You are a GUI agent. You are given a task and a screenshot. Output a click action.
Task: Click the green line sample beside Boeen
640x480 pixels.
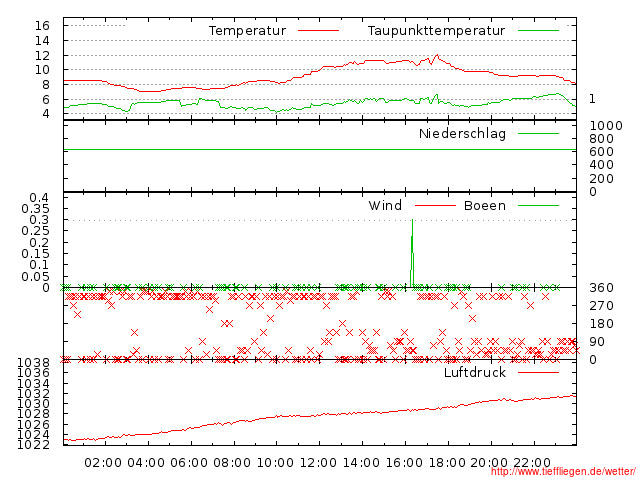[538, 205]
